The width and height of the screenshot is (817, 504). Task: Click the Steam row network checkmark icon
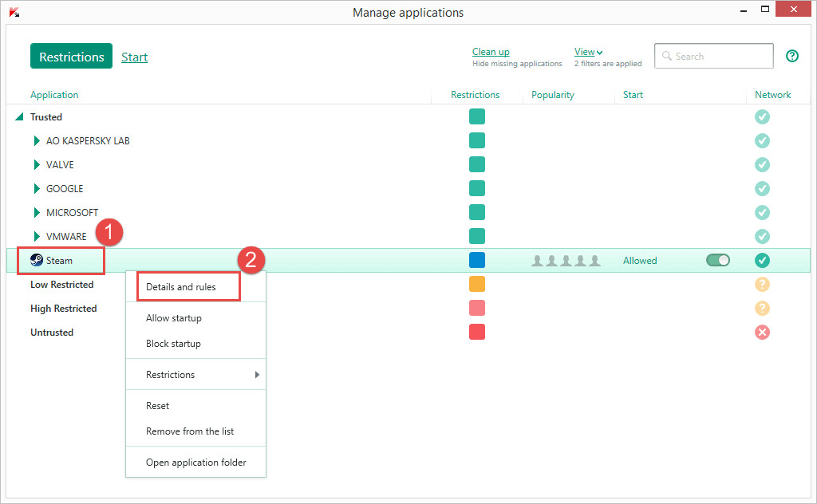coord(762,260)
